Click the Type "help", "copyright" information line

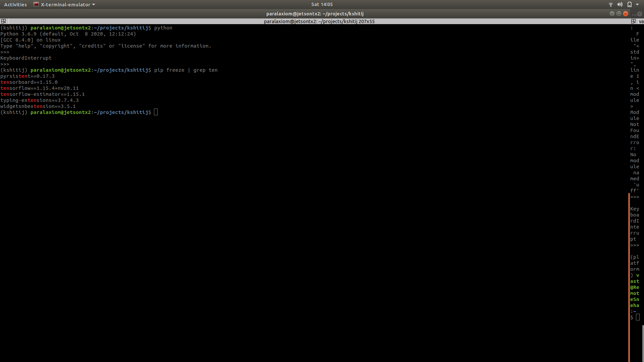106,46
